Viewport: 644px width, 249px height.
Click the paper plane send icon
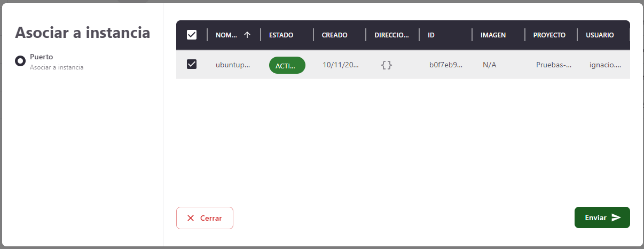(616, 217)
